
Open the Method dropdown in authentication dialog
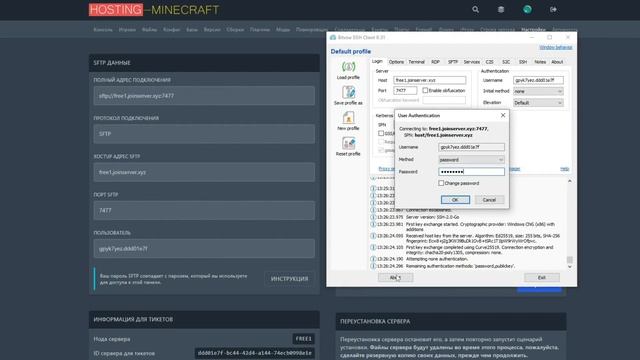[471, 160]
